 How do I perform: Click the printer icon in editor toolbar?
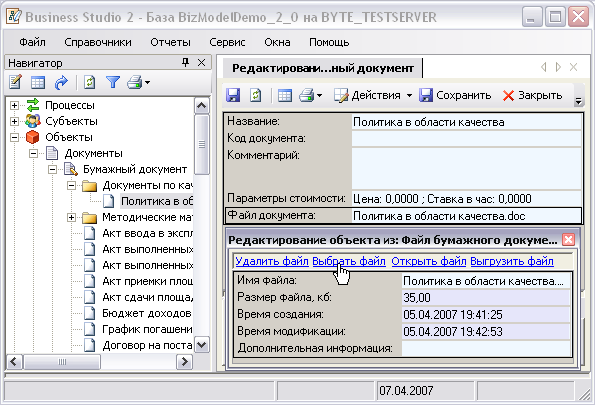coord(306,95)
